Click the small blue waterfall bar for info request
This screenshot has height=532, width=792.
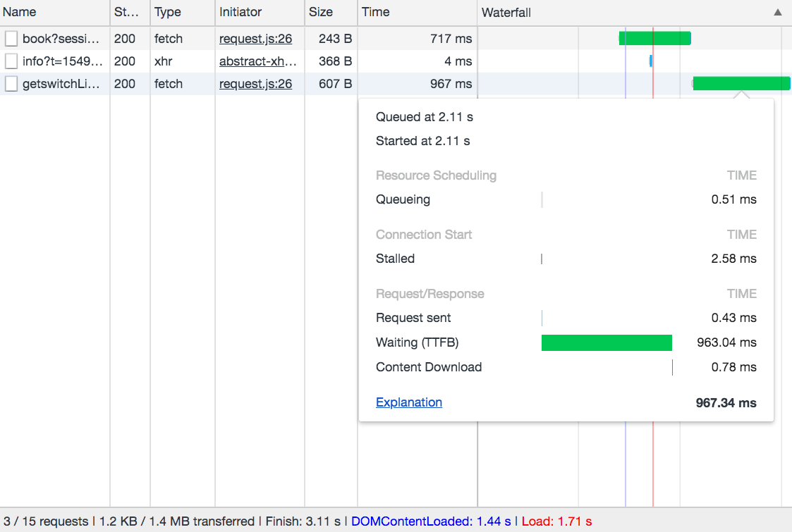click(x=650, y=61)
